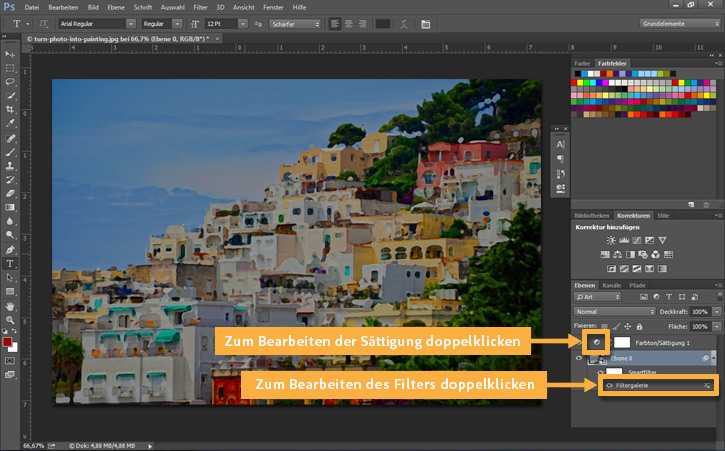
Task: Select the Healing Brush tool
Action: click(10, 138)
